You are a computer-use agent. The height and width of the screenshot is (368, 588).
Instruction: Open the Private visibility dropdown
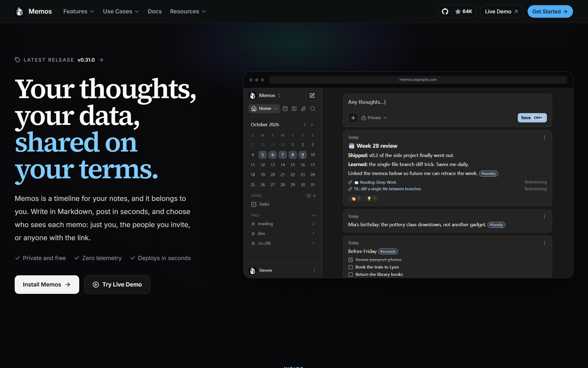click(x=374, y=118)
